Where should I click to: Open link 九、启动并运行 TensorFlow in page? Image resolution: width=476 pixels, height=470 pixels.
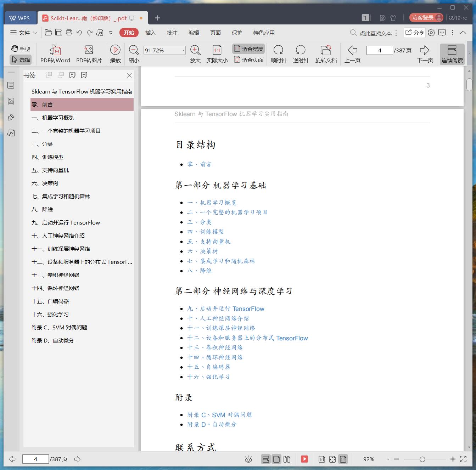point(226,309)
